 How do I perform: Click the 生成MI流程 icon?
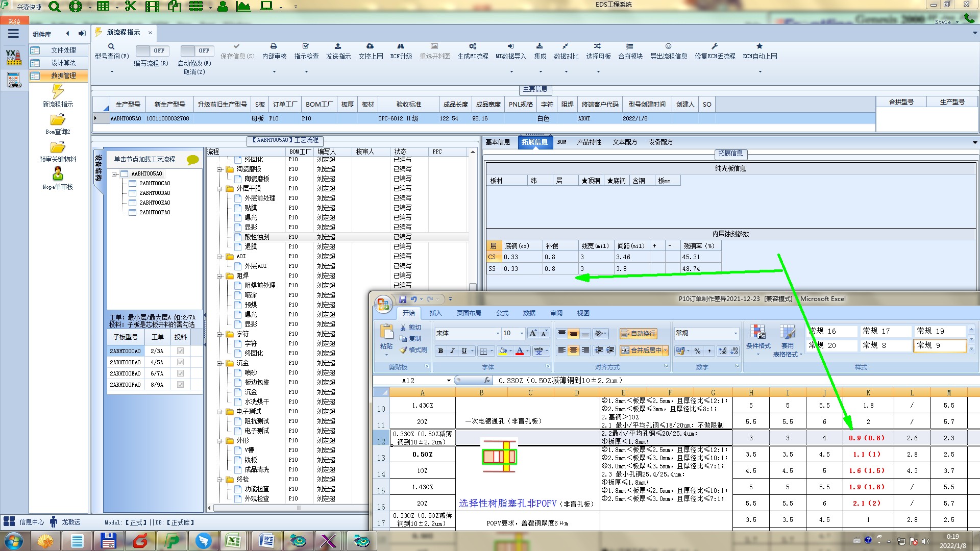pyautogui.click(x=473, y=46)
